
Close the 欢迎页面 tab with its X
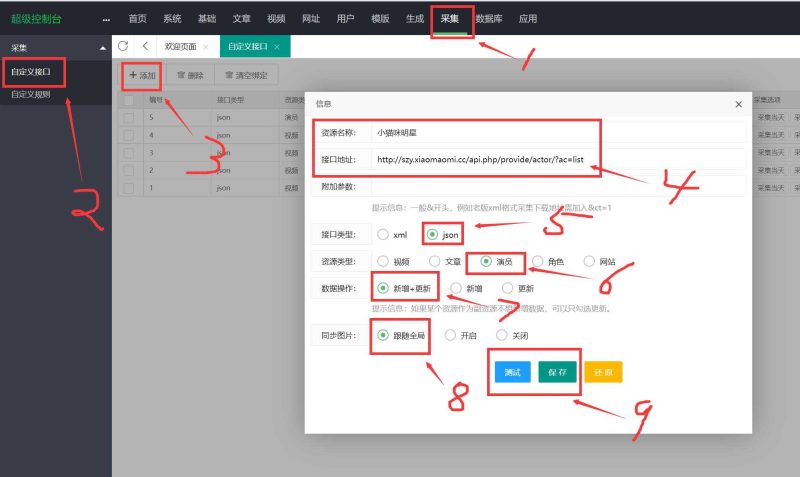pyautogui.click(x=205, y=47)
